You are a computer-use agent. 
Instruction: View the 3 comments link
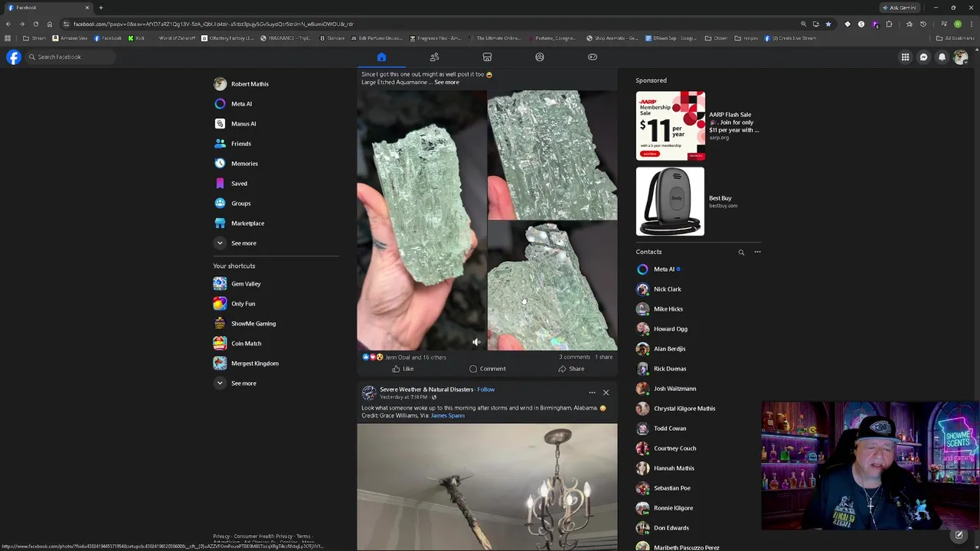point(574,357)
